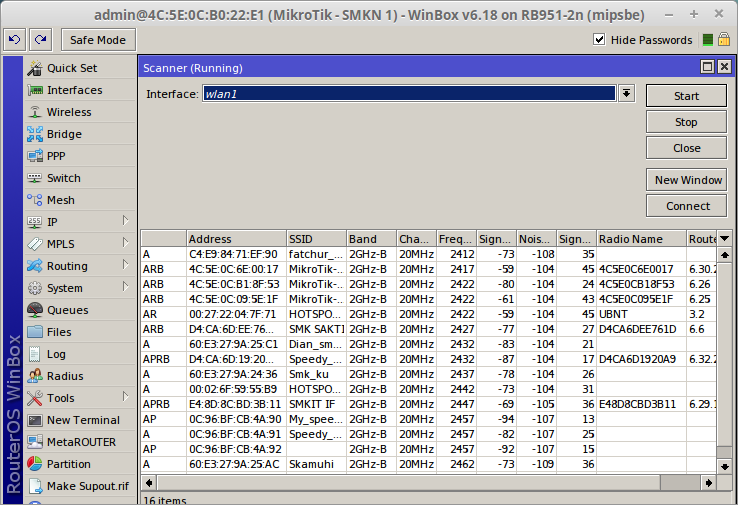The image size is (738, 505).
Task: Click the padlock icon in top bar
Action: [724, 40]
